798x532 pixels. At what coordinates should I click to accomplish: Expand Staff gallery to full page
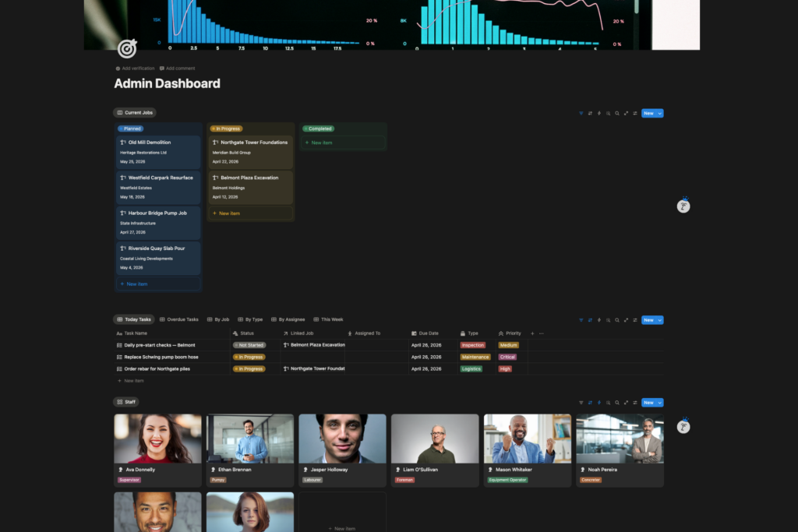click(626, 403)
